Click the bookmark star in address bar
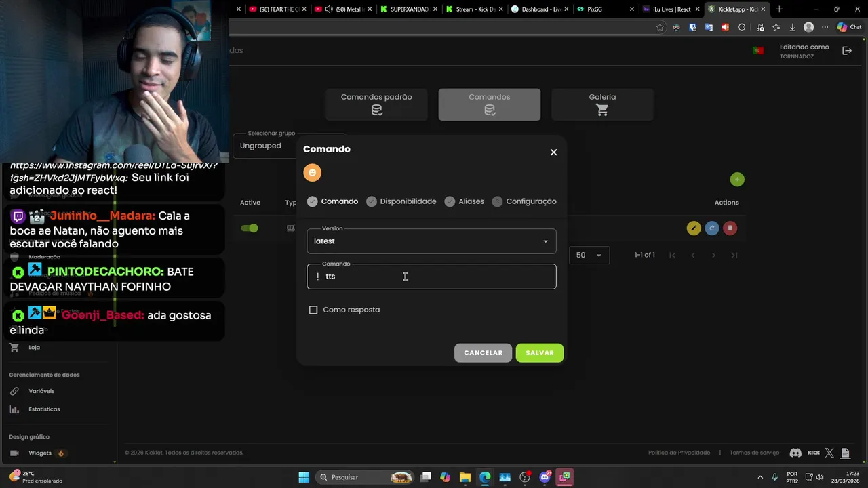868x488 pixels. click(660, 28)
